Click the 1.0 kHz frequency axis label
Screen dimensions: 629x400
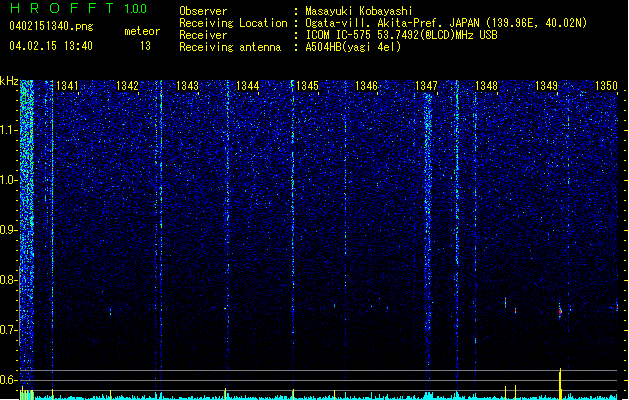coord(9,180)
